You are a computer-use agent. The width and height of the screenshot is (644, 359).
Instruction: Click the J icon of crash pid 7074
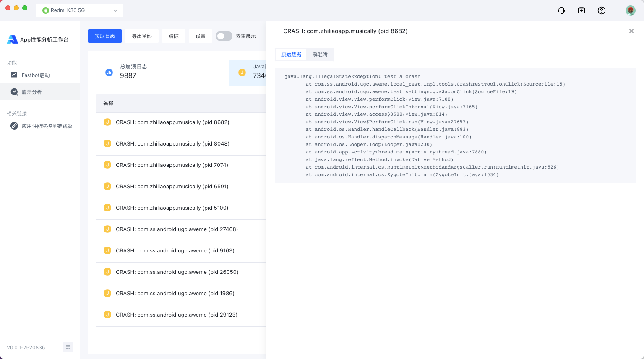107,165
